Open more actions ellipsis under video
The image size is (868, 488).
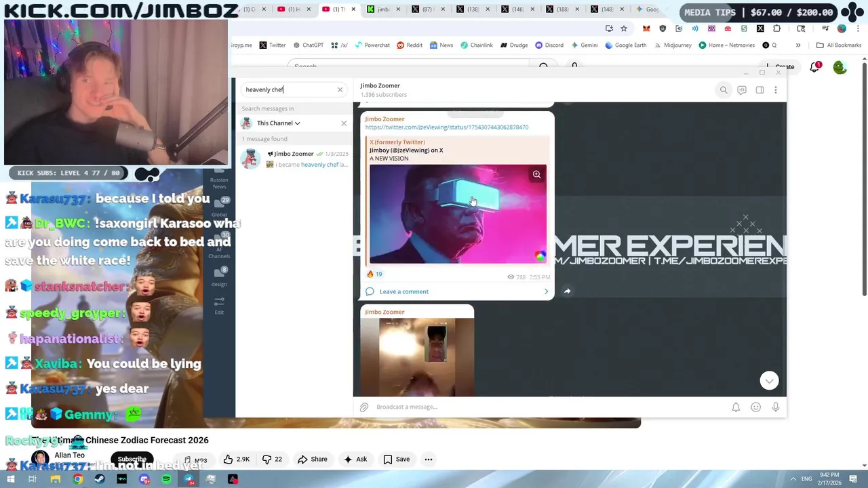point(429,460)
